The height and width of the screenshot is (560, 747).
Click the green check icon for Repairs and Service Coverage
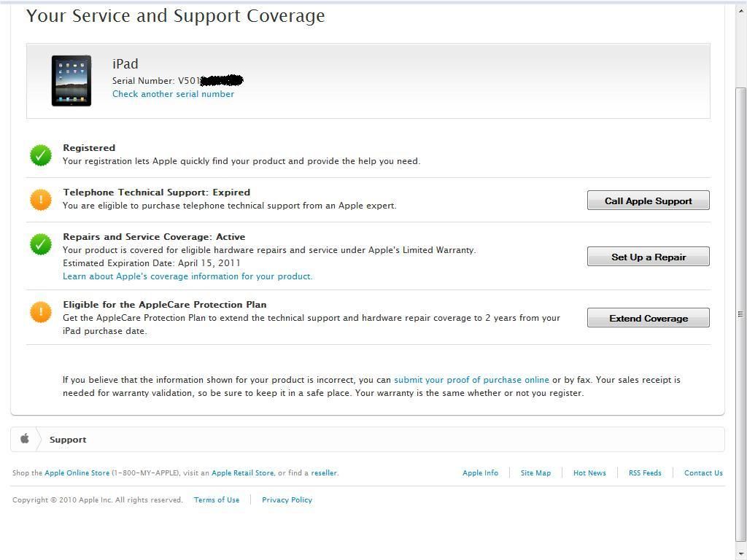coord(41,244)
